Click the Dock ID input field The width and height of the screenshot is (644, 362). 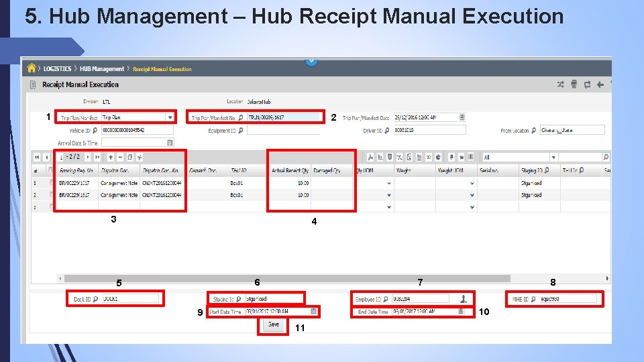129,299
